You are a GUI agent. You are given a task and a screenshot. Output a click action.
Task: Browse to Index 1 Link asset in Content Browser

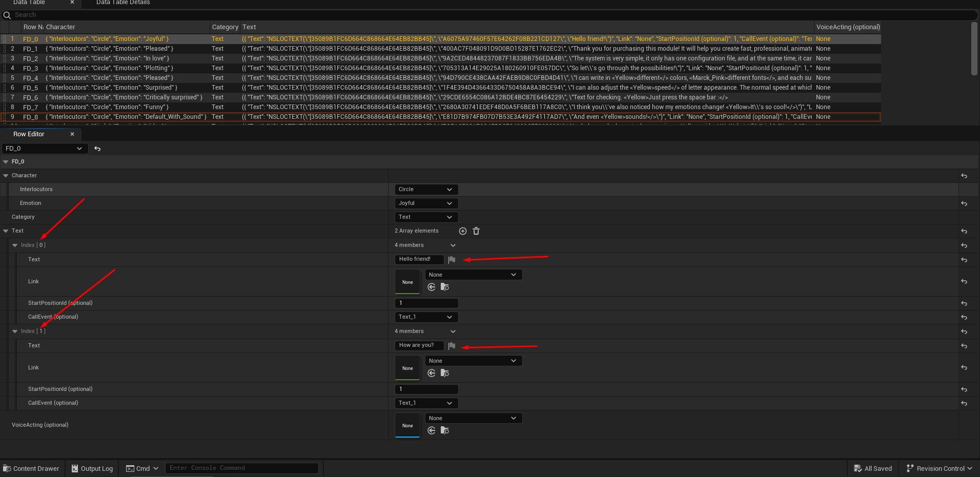(445, 373)
